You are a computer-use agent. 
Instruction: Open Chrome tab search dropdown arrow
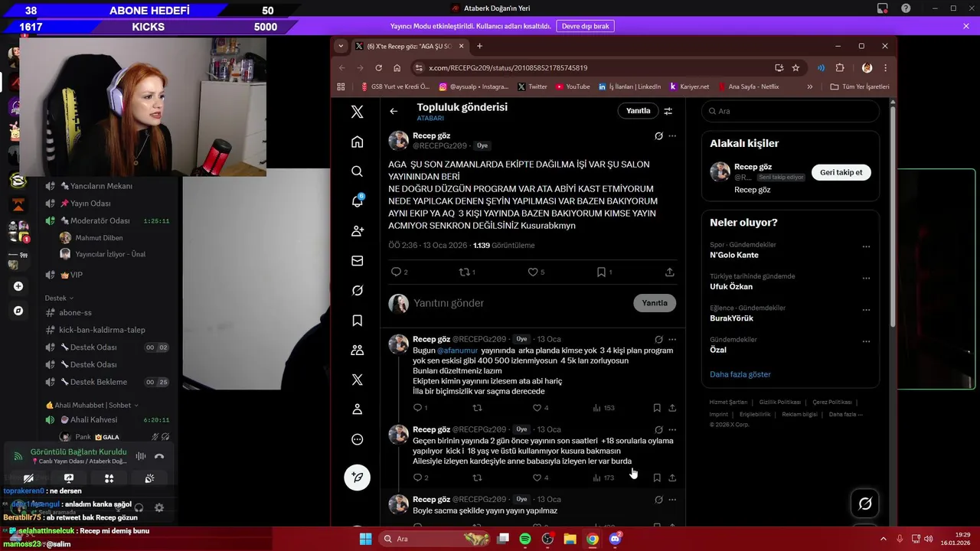coord(341,46)
